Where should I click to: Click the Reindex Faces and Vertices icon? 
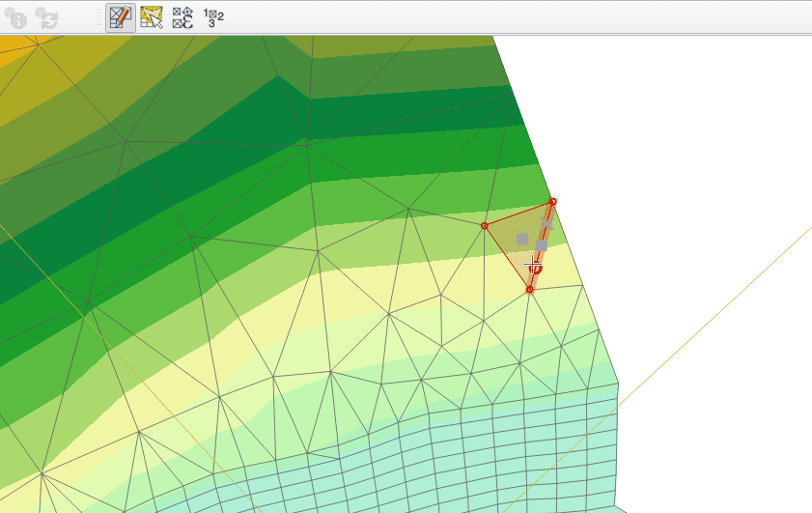tap(213, 15)
